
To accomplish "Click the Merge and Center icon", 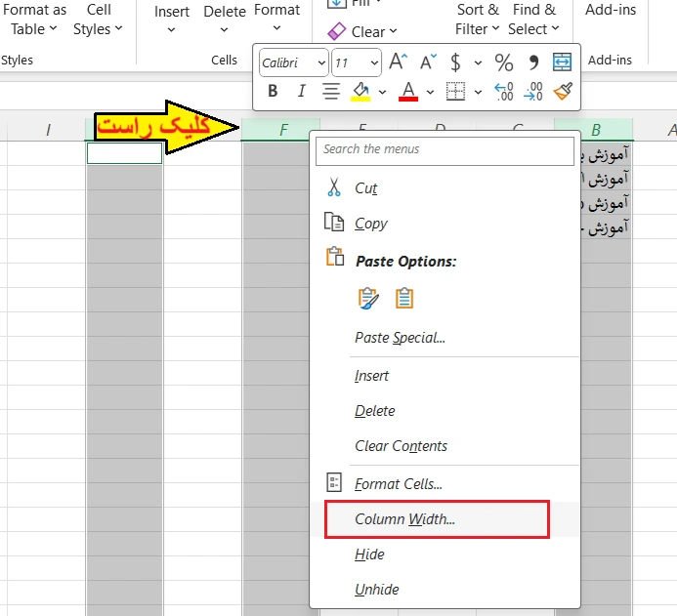I will click(x=563, y=62).
